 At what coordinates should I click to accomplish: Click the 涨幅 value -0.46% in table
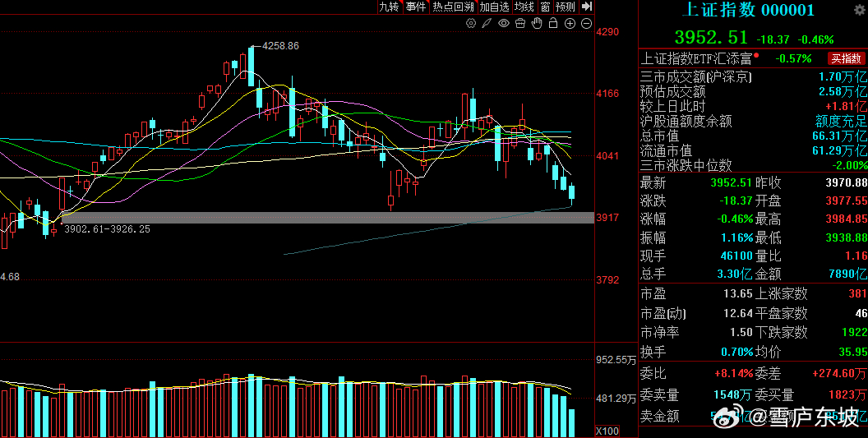pyautogui.click(x=735, y=219)
